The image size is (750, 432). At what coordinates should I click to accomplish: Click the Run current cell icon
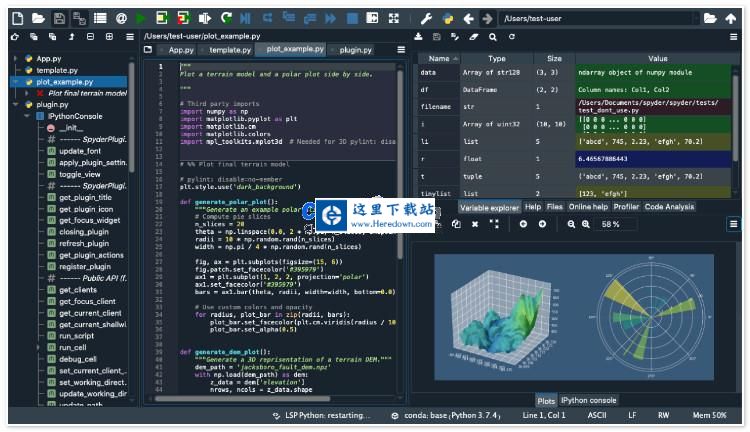162,18
